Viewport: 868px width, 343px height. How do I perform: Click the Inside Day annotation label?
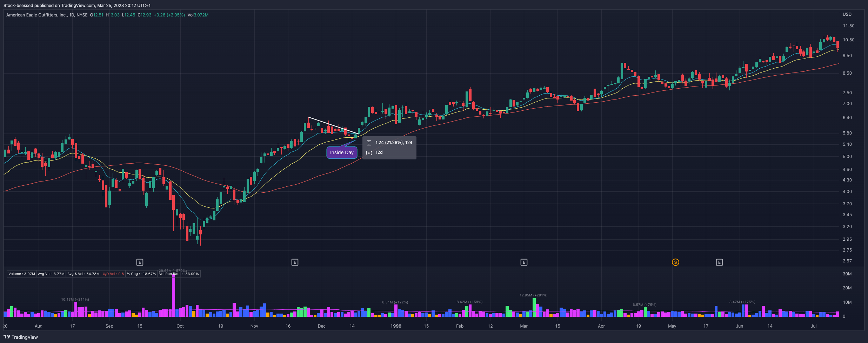click(x=341, y=152)
